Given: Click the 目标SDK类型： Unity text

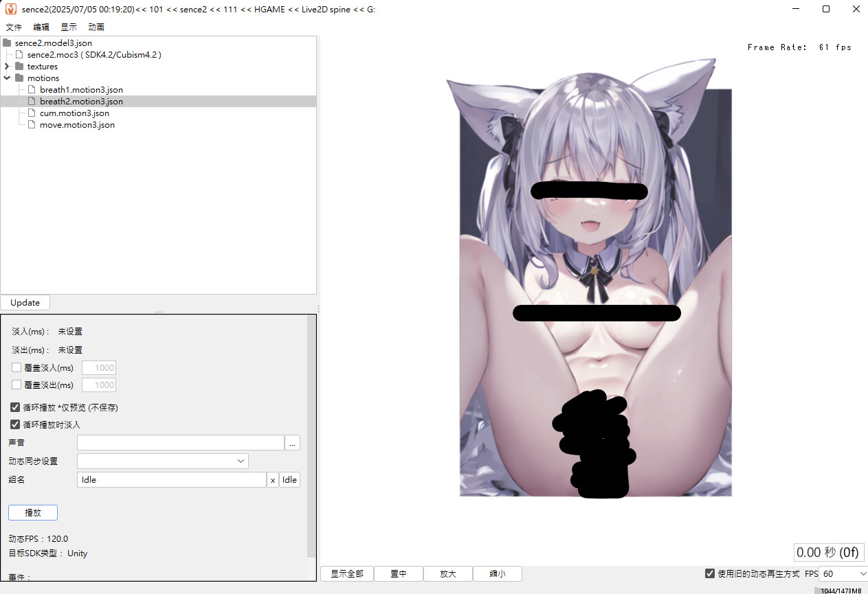Looking at the screenshot, I should [48, 553].
